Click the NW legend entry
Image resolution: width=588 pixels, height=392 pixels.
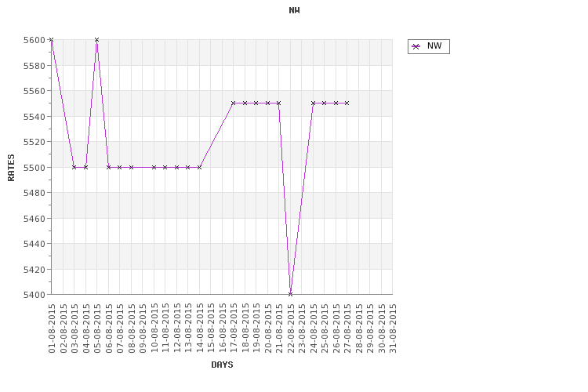pos(428,46)
